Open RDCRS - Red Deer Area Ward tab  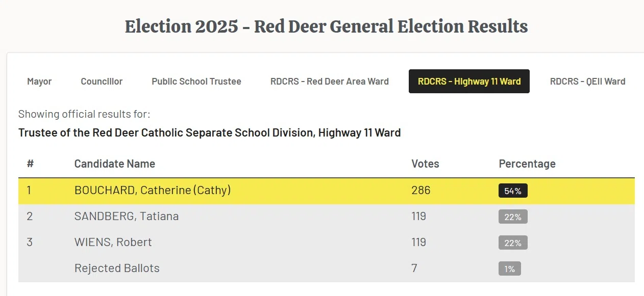coord(329,82)
